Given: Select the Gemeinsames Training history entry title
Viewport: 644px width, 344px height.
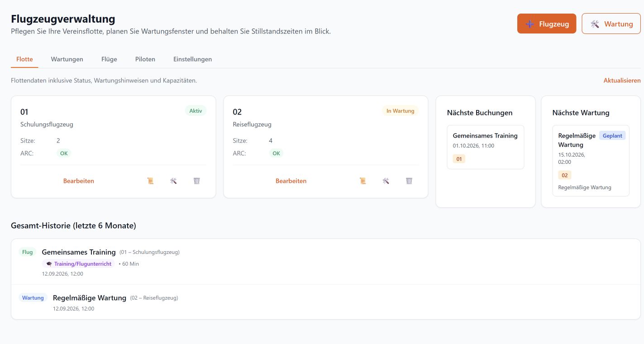Looking at the screenshot, I should pos(79,252).
